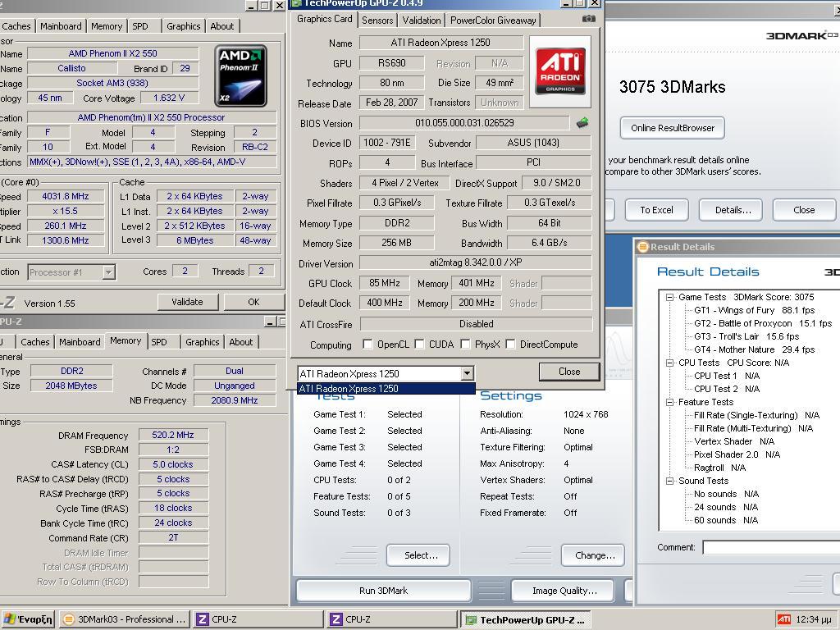Click the 12:34 taskbar clock
The height and width of the screenshot is (630, 840).
(x=813, y=620)
